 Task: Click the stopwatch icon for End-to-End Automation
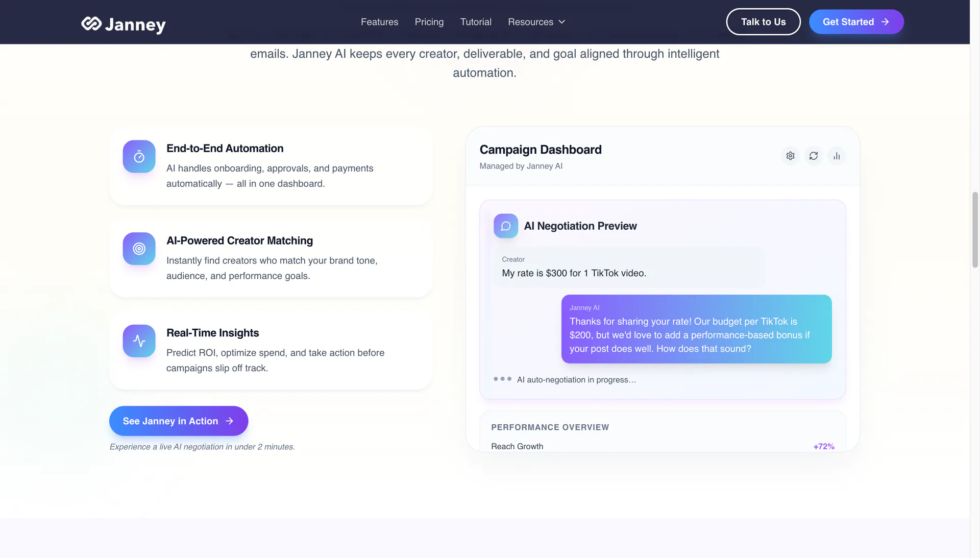(x=139, y=156)
